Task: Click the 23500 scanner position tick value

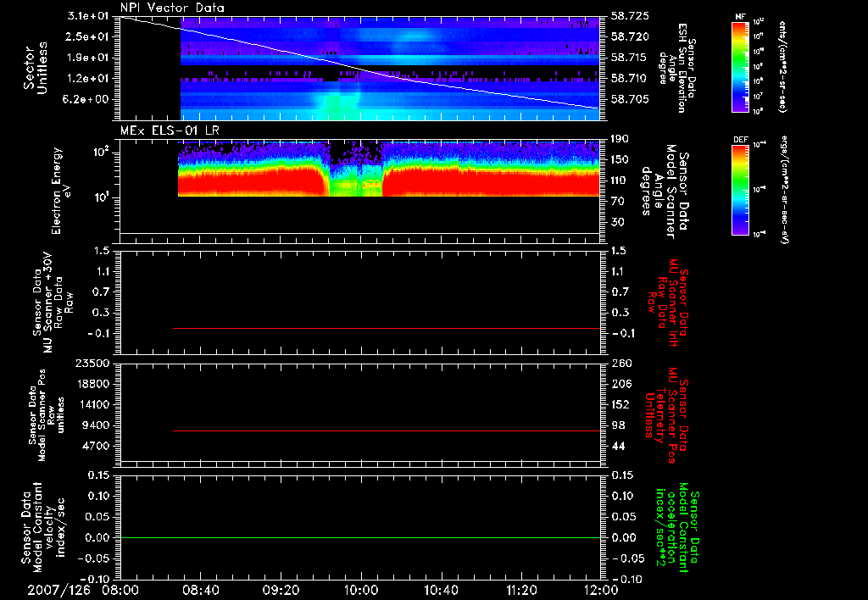Action: pyautogui.click(x=92, y=363)
